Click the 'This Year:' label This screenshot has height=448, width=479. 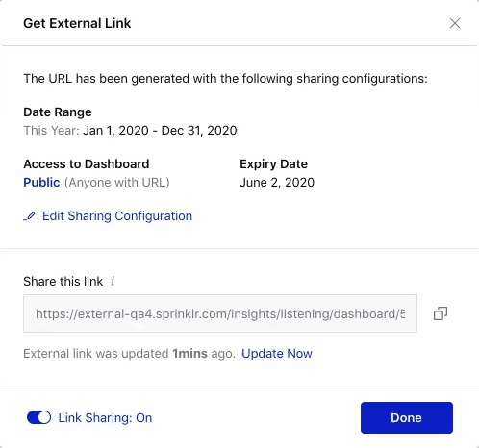click(x=51, y=131)
